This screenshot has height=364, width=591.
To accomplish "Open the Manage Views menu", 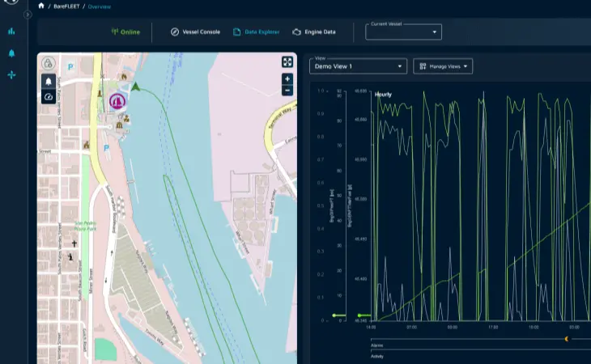I will pos(443,66).
